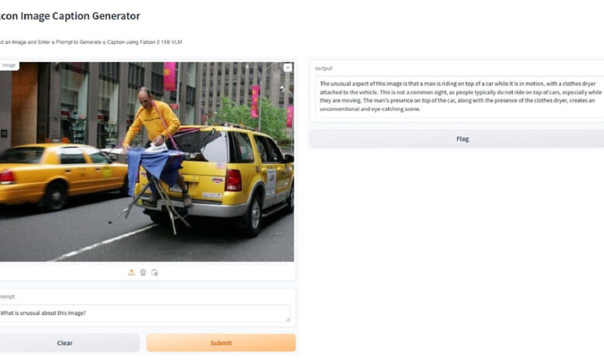Click the output panel label
The image size is (604, 364).
pos(324,68)
